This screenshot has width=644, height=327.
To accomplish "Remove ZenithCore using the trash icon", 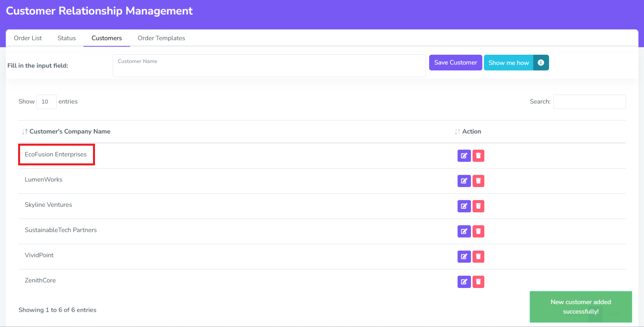I will 478,282.
